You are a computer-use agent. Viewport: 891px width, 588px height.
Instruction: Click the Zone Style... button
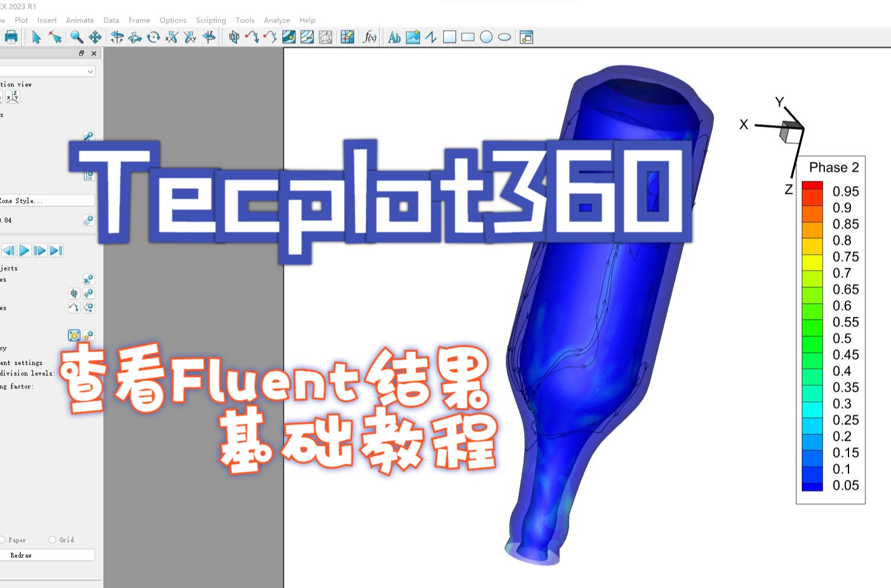click(47, 200)
